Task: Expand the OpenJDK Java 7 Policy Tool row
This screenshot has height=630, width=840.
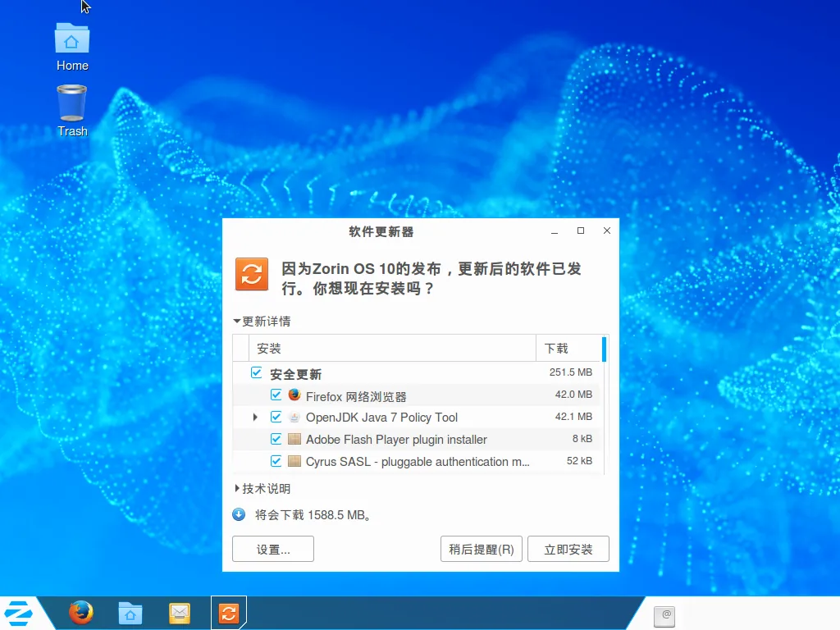Action: [254, 417]
